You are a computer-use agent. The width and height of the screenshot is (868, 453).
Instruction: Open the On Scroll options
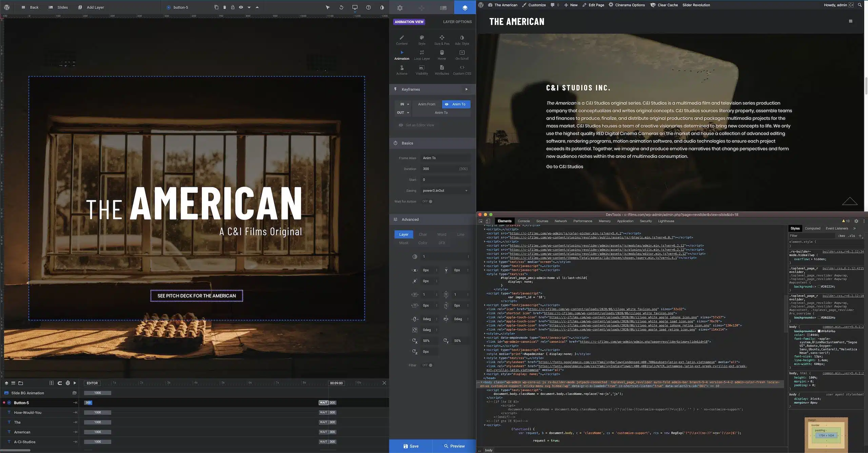[462, 55]
